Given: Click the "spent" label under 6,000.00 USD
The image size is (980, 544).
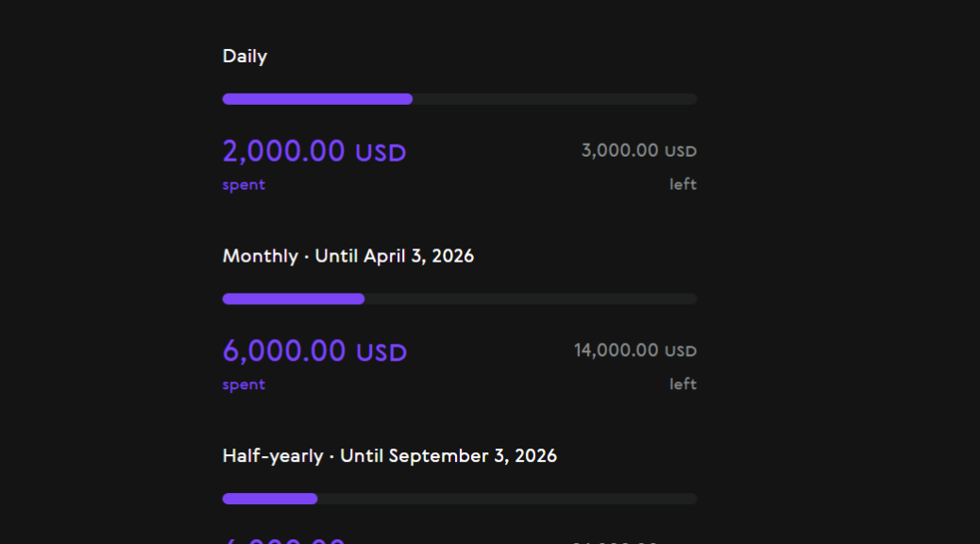Looking at the screenshot, I should click(x=244, y=384).
